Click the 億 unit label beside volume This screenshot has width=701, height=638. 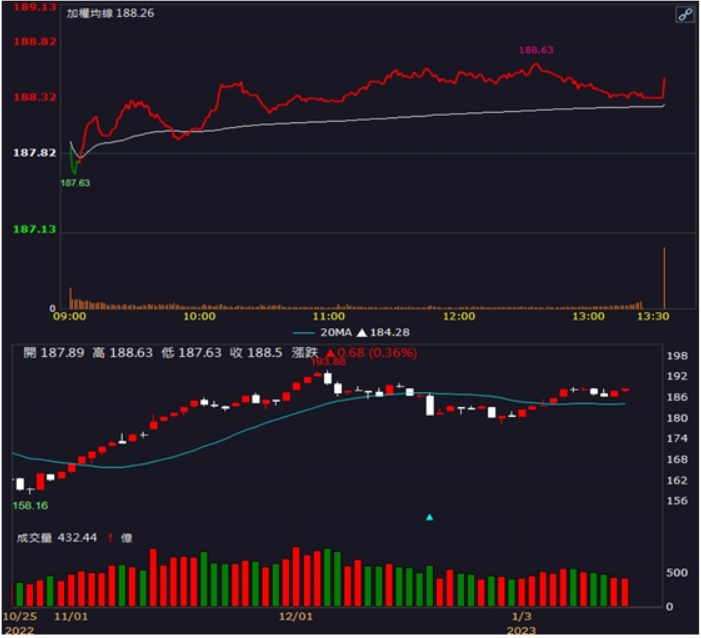point(127,538)
